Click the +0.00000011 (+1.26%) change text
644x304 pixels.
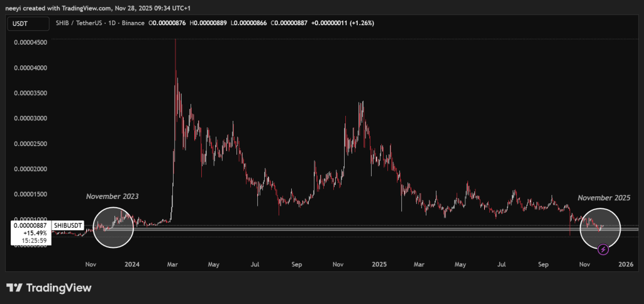click(343, 23)
